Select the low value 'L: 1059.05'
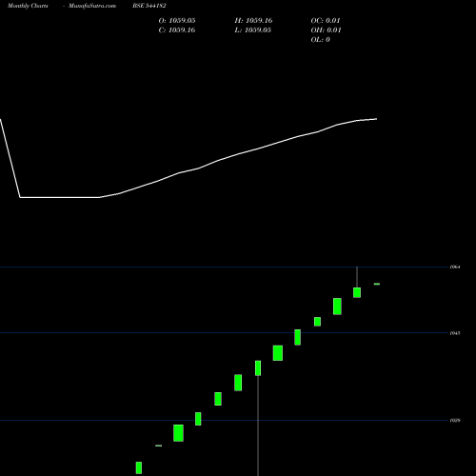This screenshot has width=476, height=476. coord(253,30)
